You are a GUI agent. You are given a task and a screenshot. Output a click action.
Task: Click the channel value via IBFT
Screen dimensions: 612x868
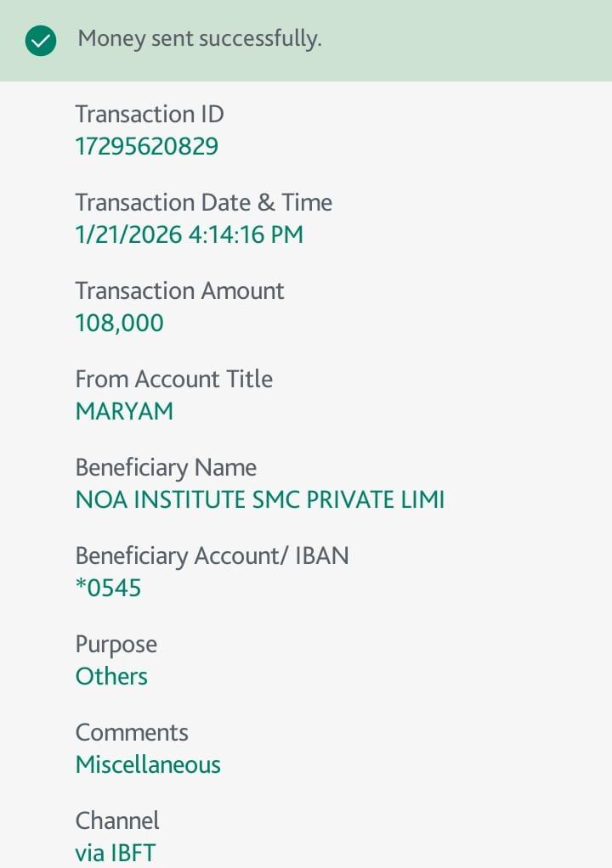(x=116, y=853)
